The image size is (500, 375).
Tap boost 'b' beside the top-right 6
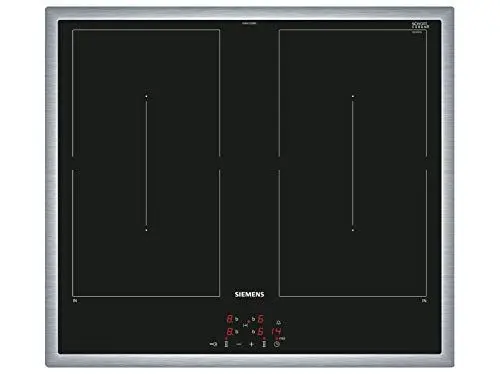pyautogui.click(x=253, y=319)
